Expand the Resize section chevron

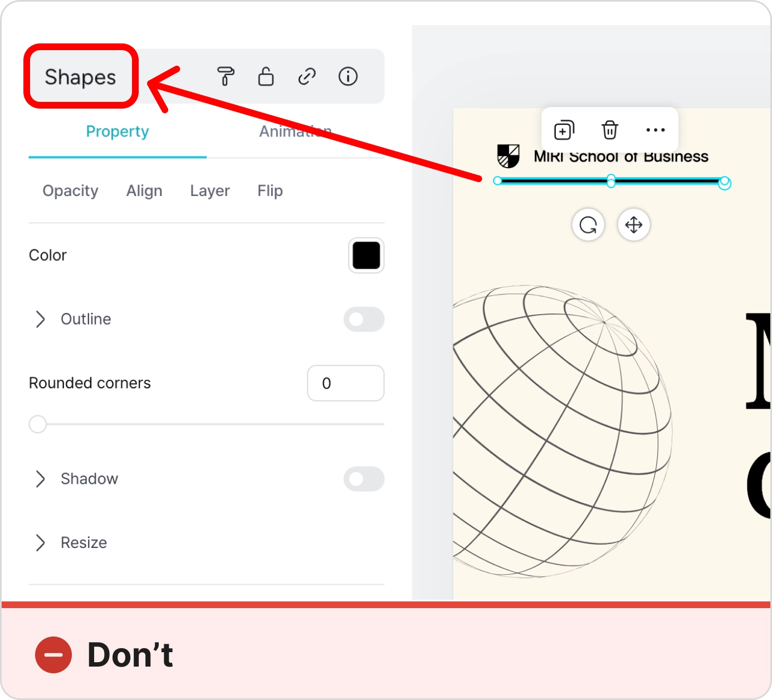(40, 542)
